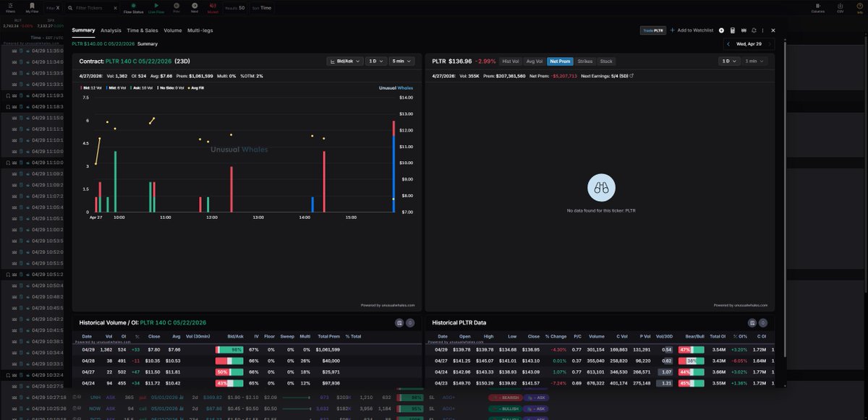Click PLTR $140.00 C 05/22/2026 breadcrumb
The width and height of the screenshot is (868, 420).
pyautogui.click(x=103, y=44)
